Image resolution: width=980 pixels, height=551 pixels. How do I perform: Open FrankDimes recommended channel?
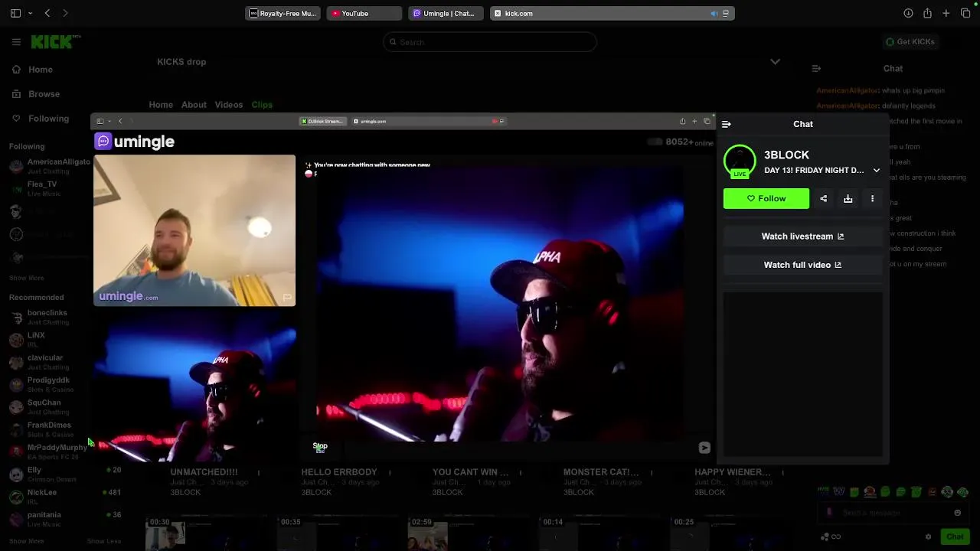point(49,429)
